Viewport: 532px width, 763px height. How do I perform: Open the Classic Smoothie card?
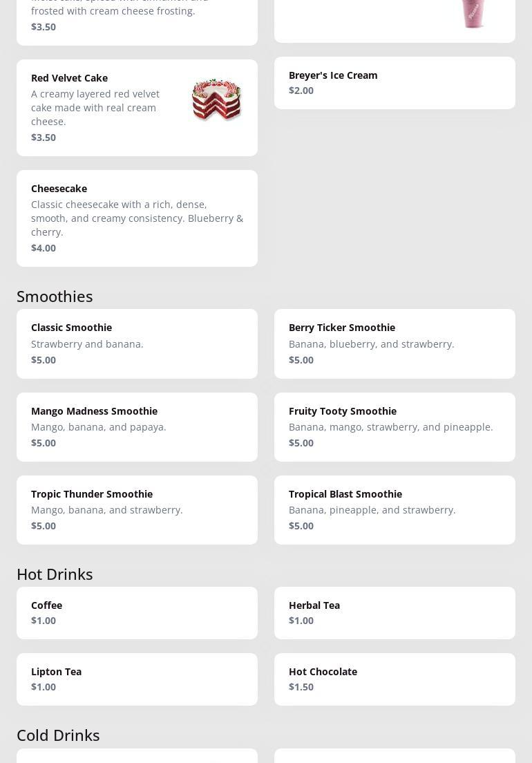click(137, 343)
